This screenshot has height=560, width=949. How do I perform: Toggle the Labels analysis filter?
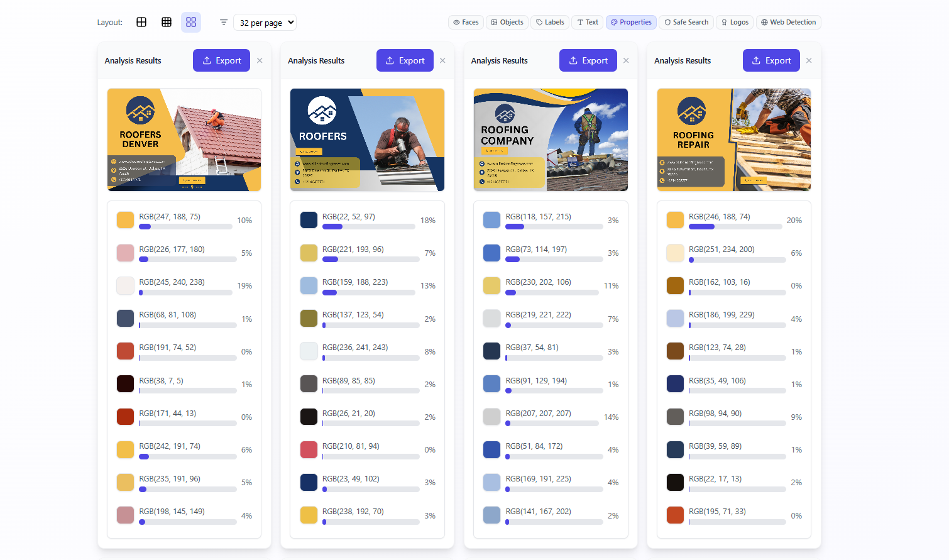[x=550, y=22]
